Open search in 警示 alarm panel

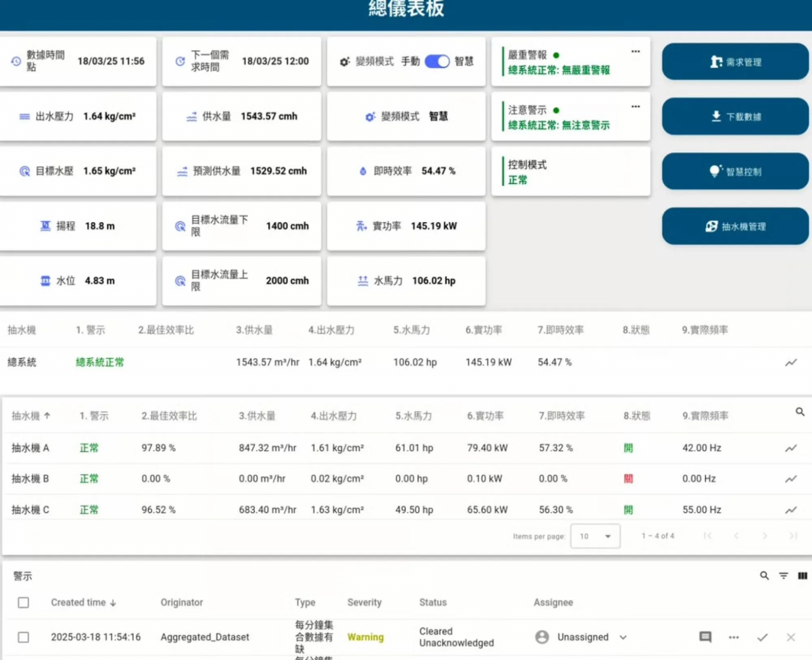pos(764,576)
